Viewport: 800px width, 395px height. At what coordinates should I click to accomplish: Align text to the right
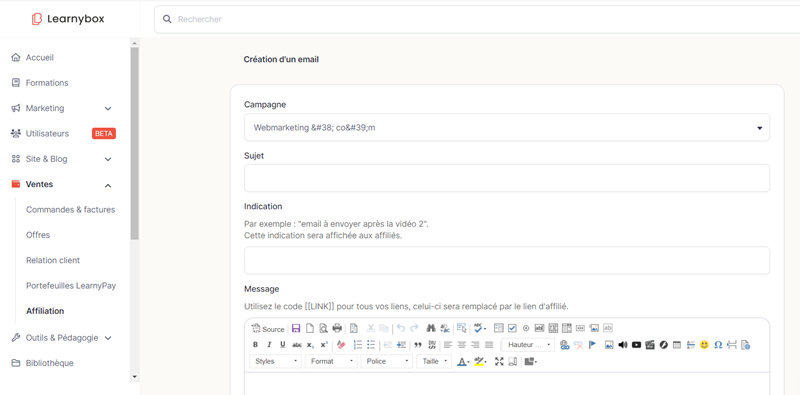476,345
